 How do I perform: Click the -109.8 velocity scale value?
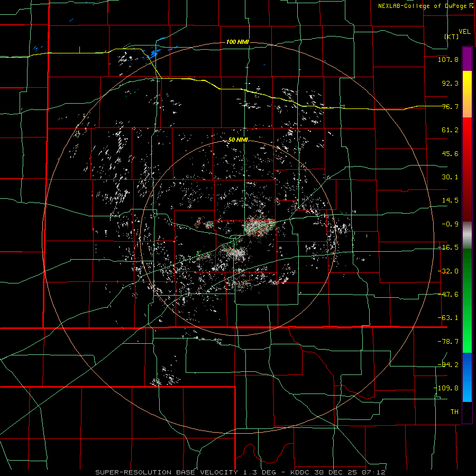click(x=446, y=388)
